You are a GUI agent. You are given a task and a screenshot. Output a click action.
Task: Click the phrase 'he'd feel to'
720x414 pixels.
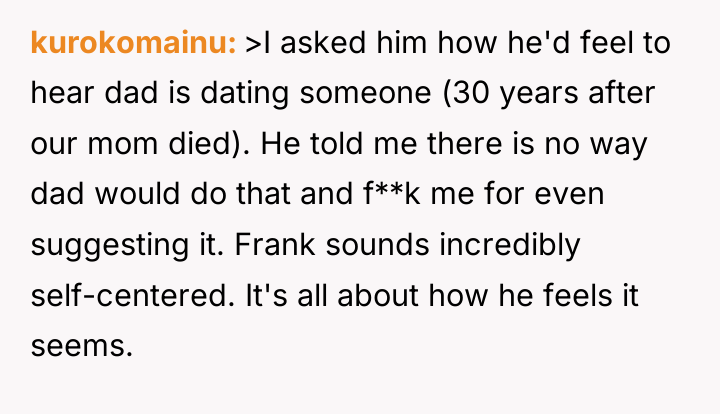coord(589,43)
